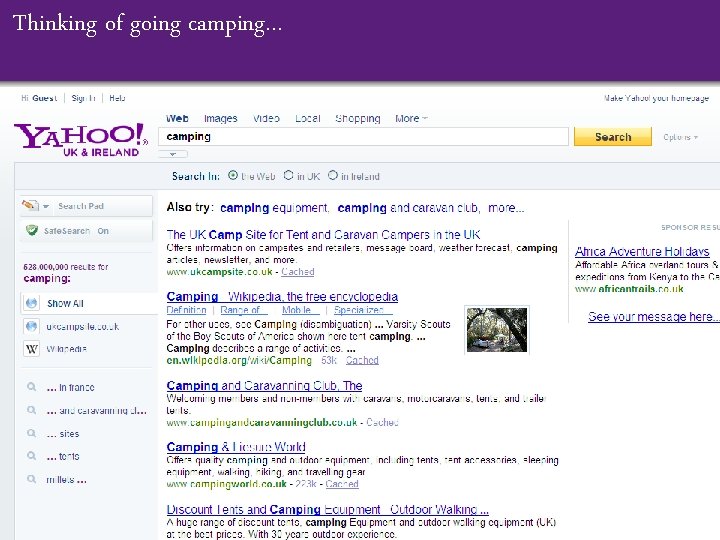The height and width of the screenshot is (540, 720).
Task: Click the yellow Search button
Action: [613, 137]
